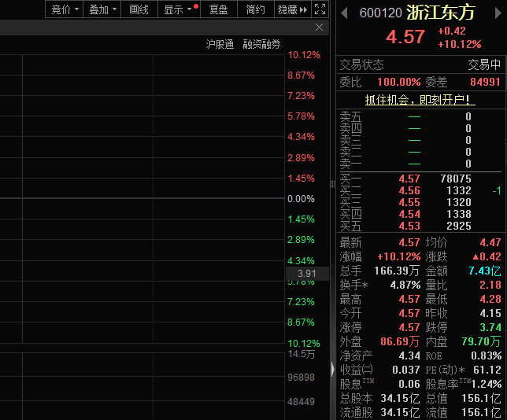Viewport: 507px width, 420px height.
Task: Click the 3.91 price marker on axis
Action: tap(306, 274)
